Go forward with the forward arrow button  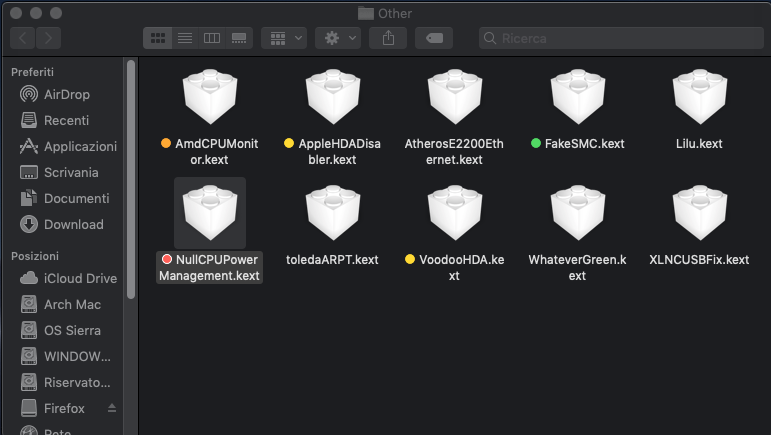point(48,38)
